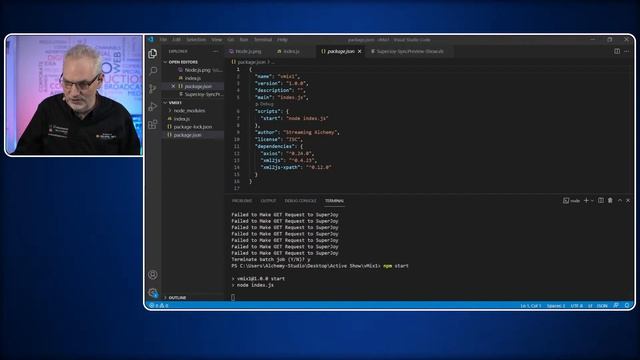The height and width of the screenshot is (360, 640).
Task: Expand the Outline section
Action: pyautogui.click(x=177, y=298)
